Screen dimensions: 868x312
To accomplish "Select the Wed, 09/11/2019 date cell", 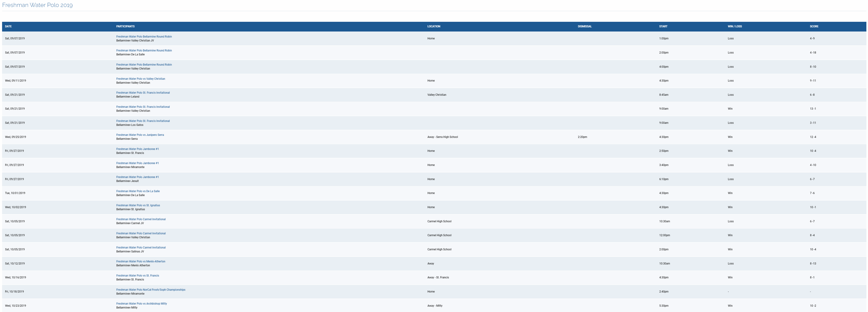I will (x=16, y=81).
